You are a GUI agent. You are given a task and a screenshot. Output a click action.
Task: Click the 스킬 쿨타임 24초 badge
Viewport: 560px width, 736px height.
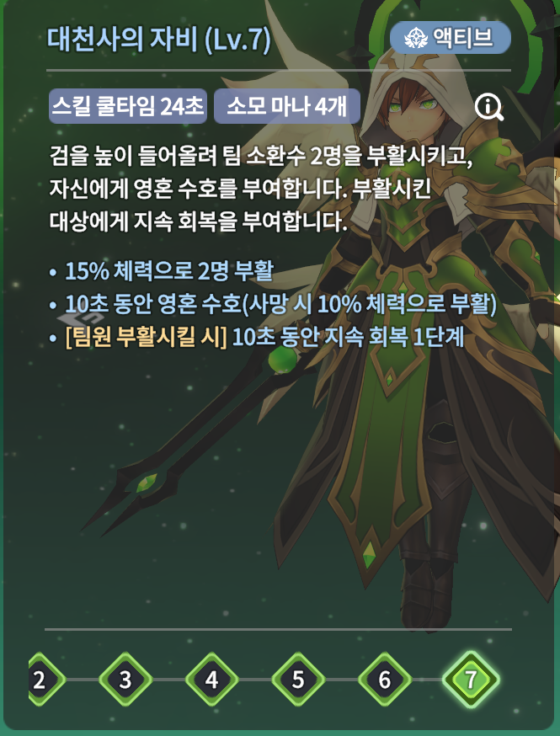(x=128, y=107)
